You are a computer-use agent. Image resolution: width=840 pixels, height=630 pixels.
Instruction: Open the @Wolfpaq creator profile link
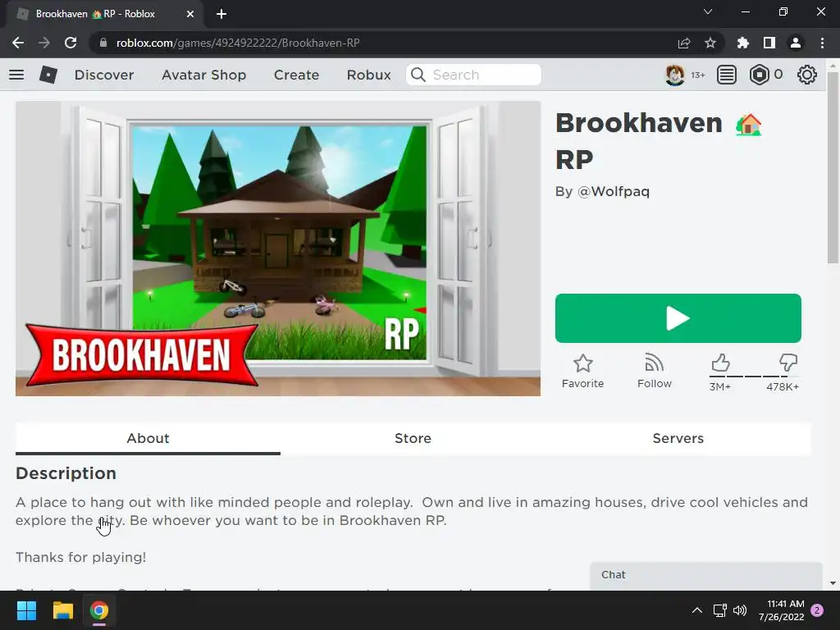click(x=614, y=192)
